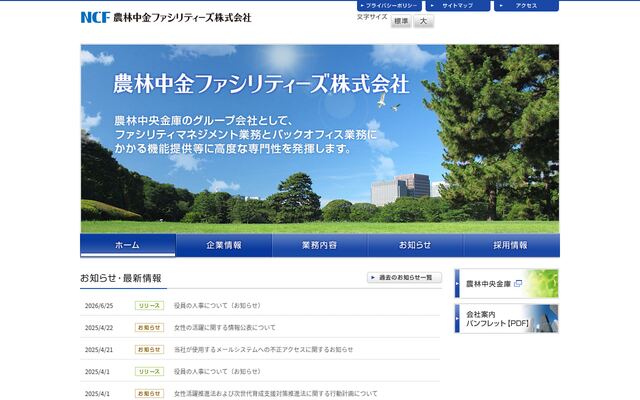Open the 2026/6/25 役員の人事について notice
This screenshot has height=400, width=640.
[x=217, y=305]
